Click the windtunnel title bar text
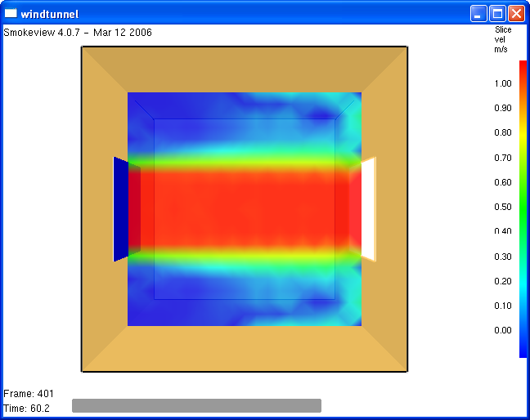Viewport: 530px width, 420px height. [x=50, y=13]
